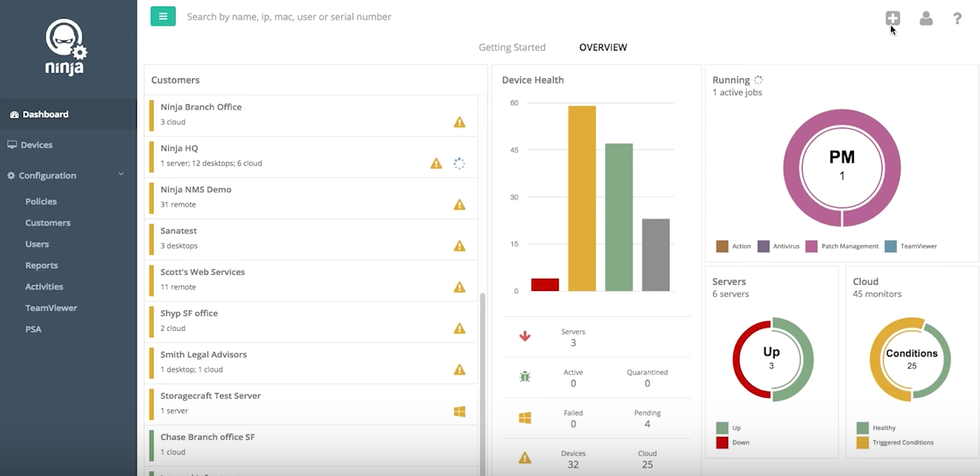Open Policies under Configuration
980x476 pixels.
click(41, 201)
